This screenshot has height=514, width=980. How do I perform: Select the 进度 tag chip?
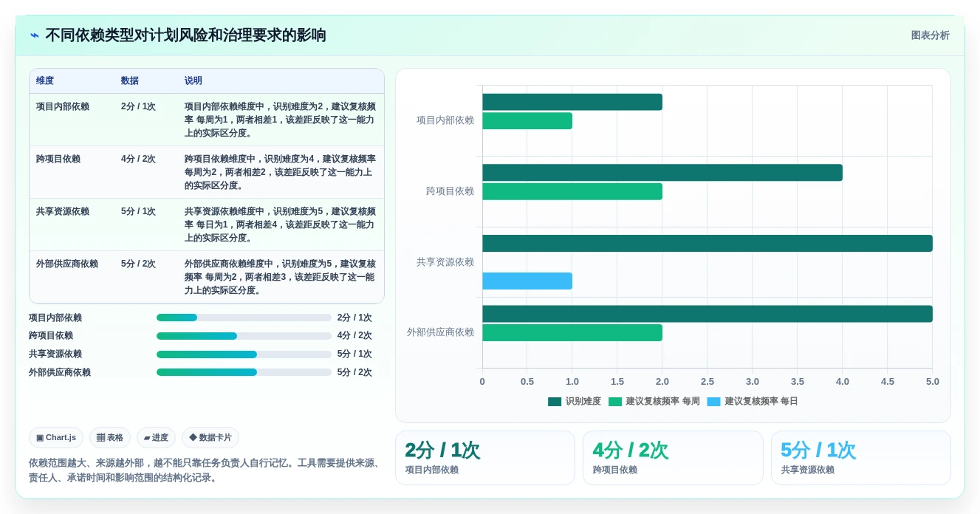[156, 437]
